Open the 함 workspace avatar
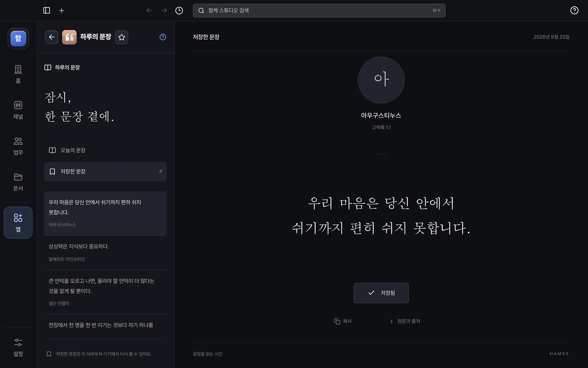 [18, 39]
